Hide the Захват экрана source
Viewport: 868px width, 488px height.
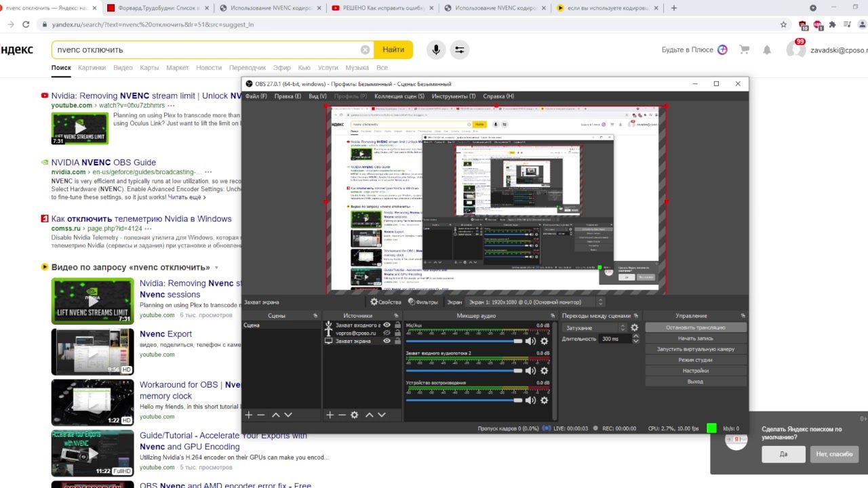click(x=387, y=341)
